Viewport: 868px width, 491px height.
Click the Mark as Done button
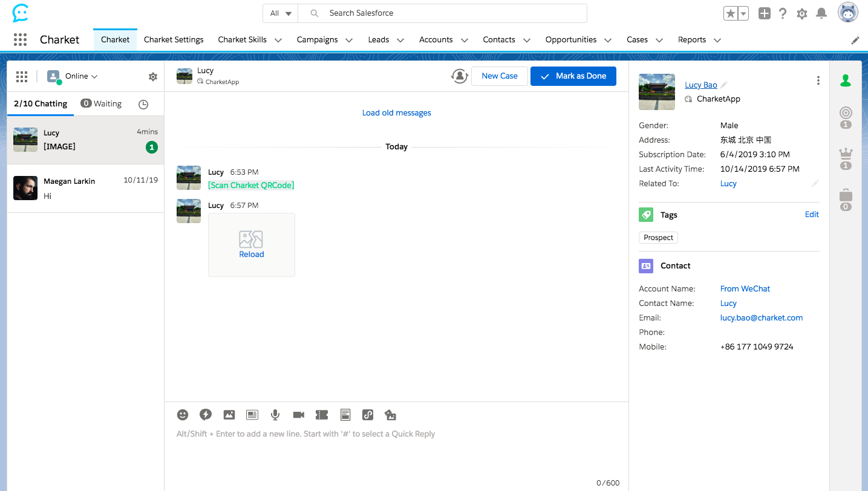click(573, 76)
